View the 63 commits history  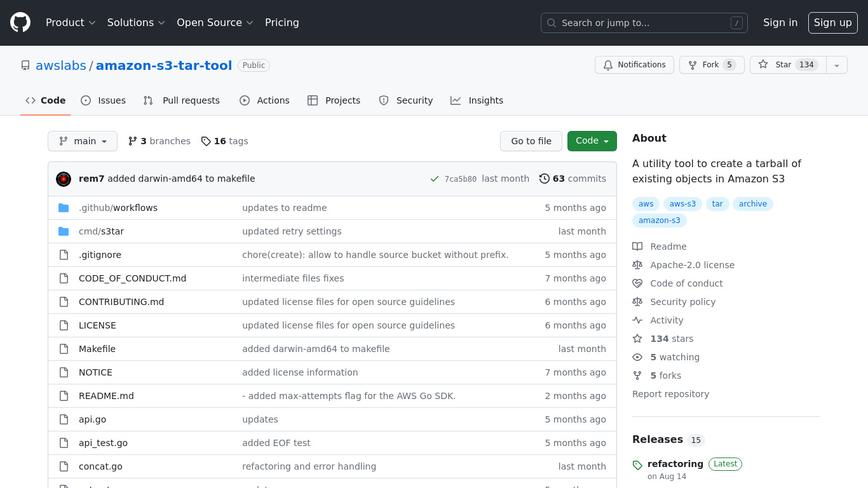pyautogui.click(x=573, y=179)
